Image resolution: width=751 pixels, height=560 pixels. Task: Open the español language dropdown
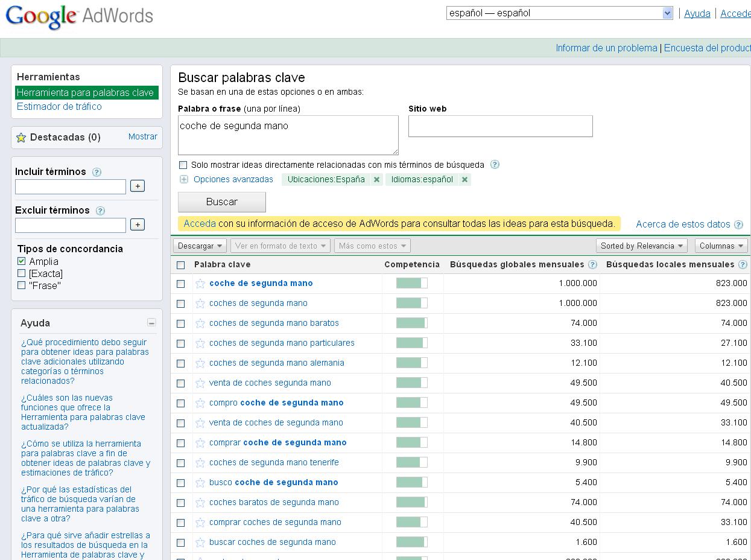(560, 13)
